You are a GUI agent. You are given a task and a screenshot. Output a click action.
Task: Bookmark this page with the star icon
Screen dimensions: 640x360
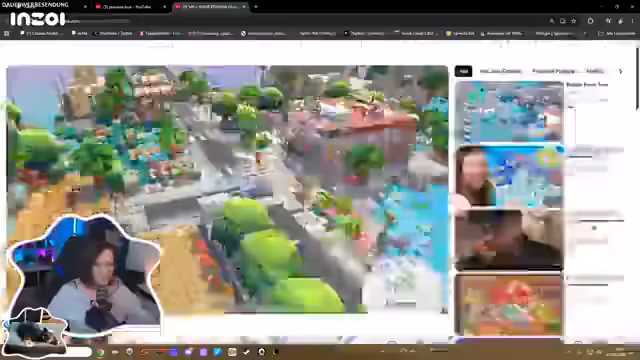(573, 21)
